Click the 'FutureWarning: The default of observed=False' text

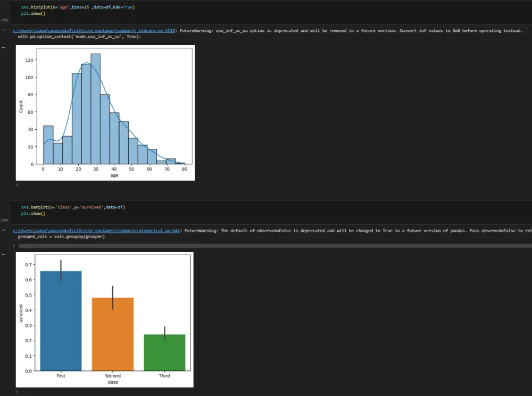click(x=358, y=231)
